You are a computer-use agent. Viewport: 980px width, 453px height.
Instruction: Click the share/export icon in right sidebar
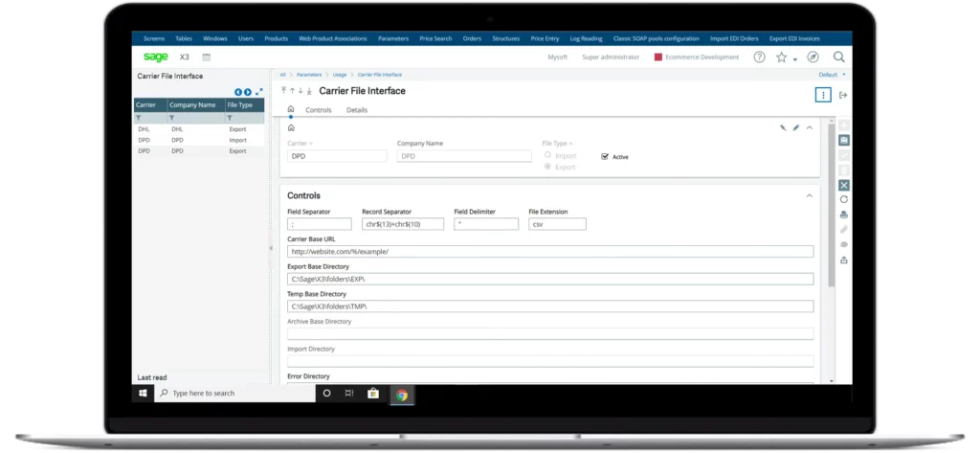[844, 260]
